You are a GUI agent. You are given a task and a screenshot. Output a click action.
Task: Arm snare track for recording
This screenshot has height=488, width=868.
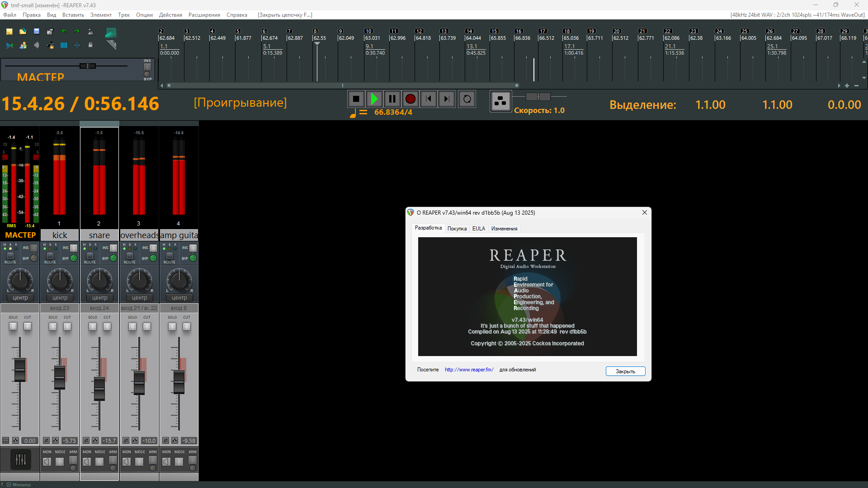point(113,460)
